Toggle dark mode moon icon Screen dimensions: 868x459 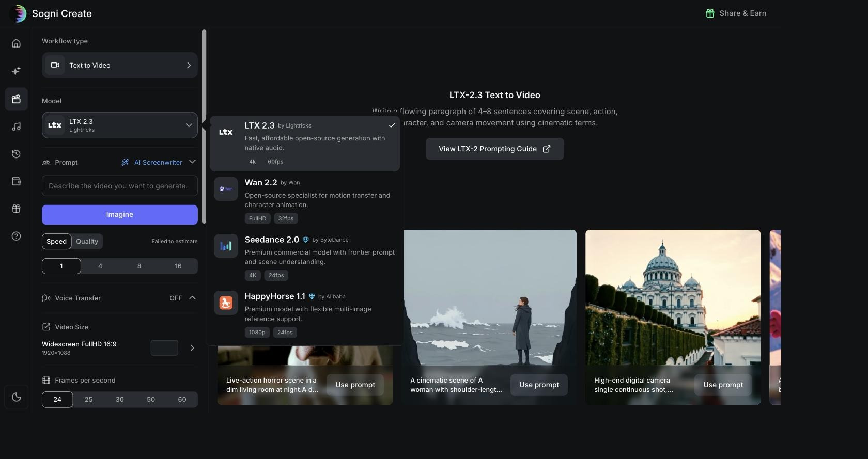tap(17, 397)
